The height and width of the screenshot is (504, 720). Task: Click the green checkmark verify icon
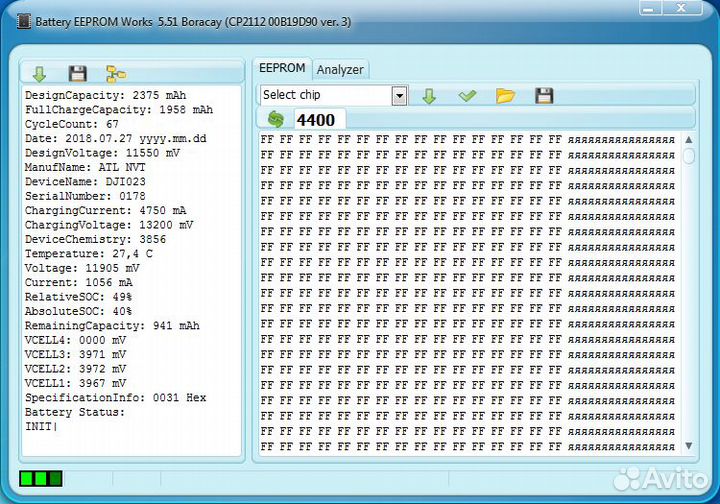[467, 96]
